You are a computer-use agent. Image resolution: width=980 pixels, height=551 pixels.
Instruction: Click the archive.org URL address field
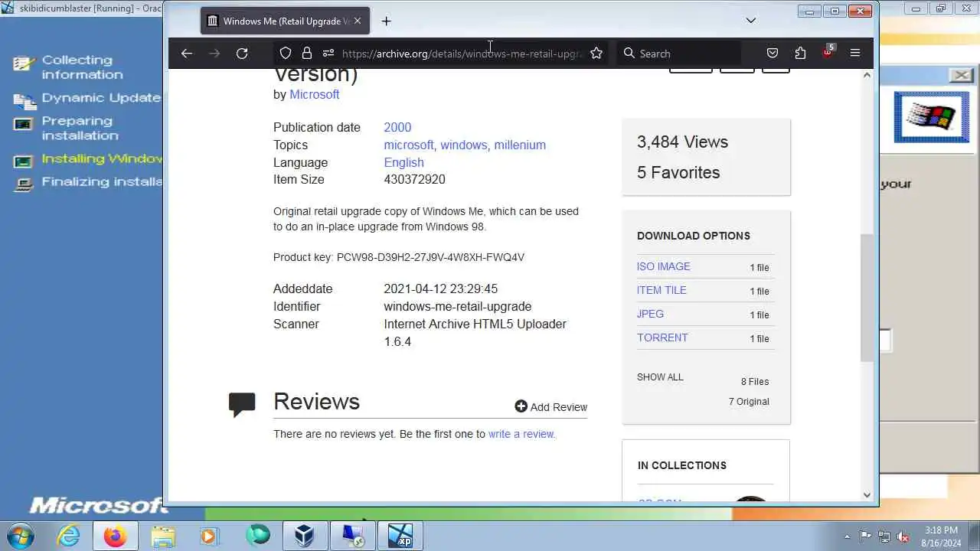click(462, 54)
